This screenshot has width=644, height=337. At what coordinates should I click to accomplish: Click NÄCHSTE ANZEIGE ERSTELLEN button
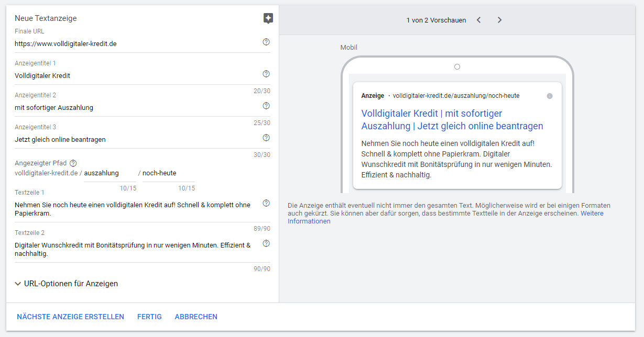point(70,317)
